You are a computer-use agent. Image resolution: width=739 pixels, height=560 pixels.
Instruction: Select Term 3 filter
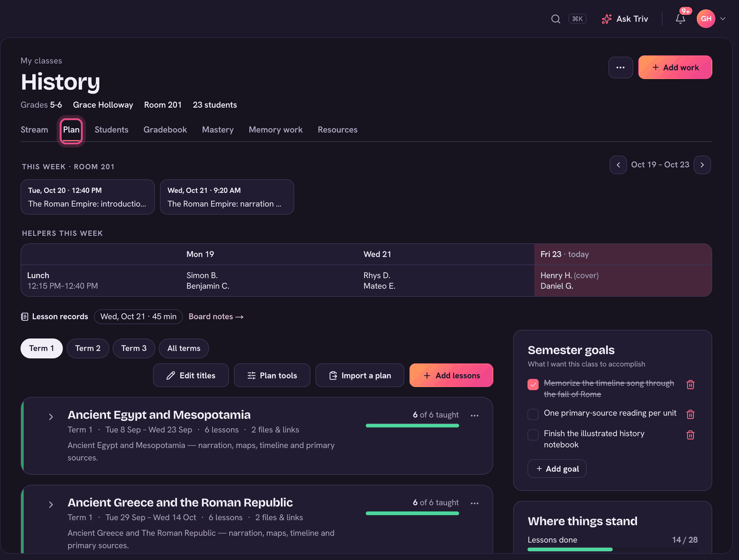point(134,349)
